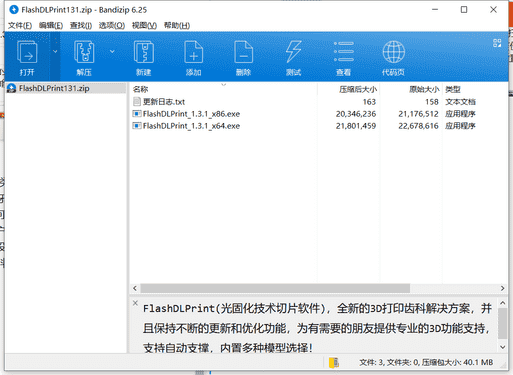This screenshot has height=375, width=513.
Task: Click the 文本文档 type cell
Action: (x=460, y=102)
